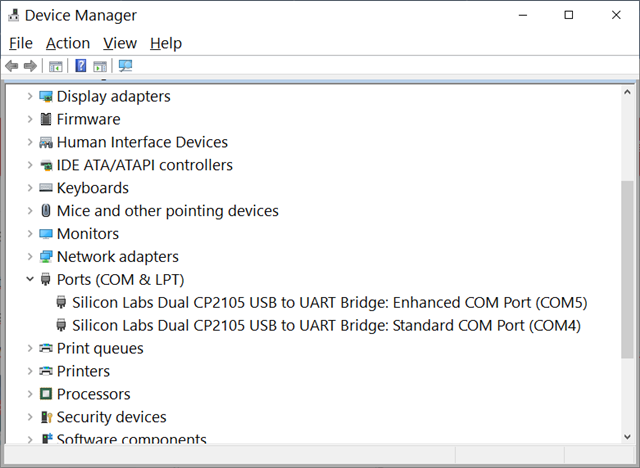This screenshot has width=640, height=468.
Task: Collapse the Ports (COM & LPT) node
Action: pos(30,279)
